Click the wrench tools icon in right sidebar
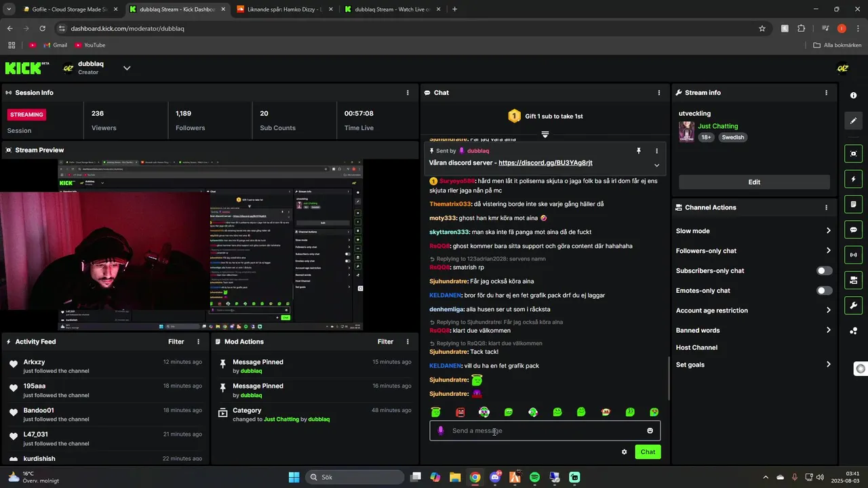Screen dimensions: 868x488 [x=854, y=305]
